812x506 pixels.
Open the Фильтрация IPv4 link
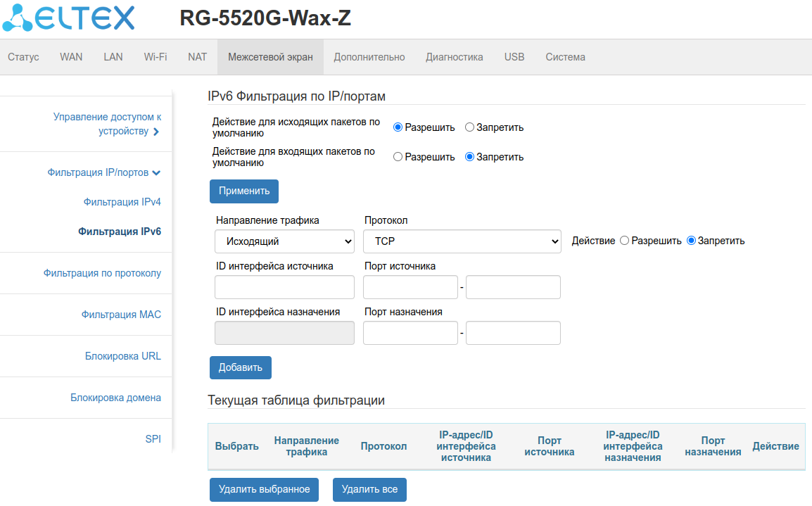(122, 202)
